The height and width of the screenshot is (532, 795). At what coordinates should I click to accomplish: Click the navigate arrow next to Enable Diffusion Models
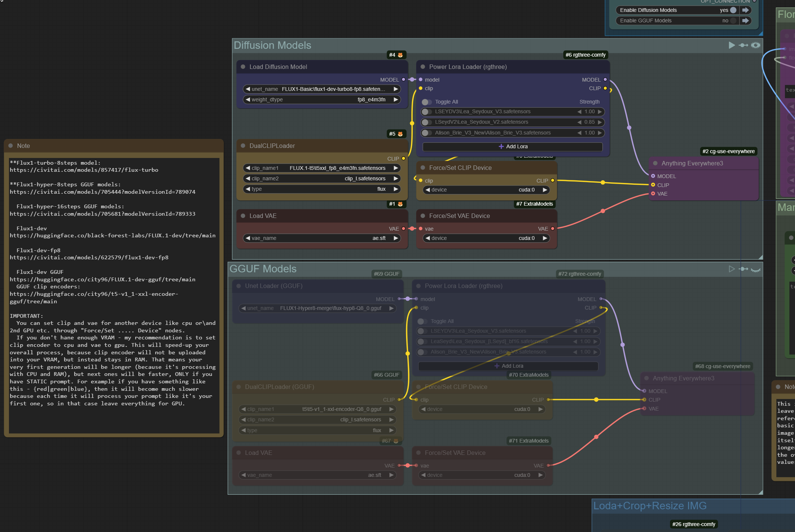click(745, 10)
